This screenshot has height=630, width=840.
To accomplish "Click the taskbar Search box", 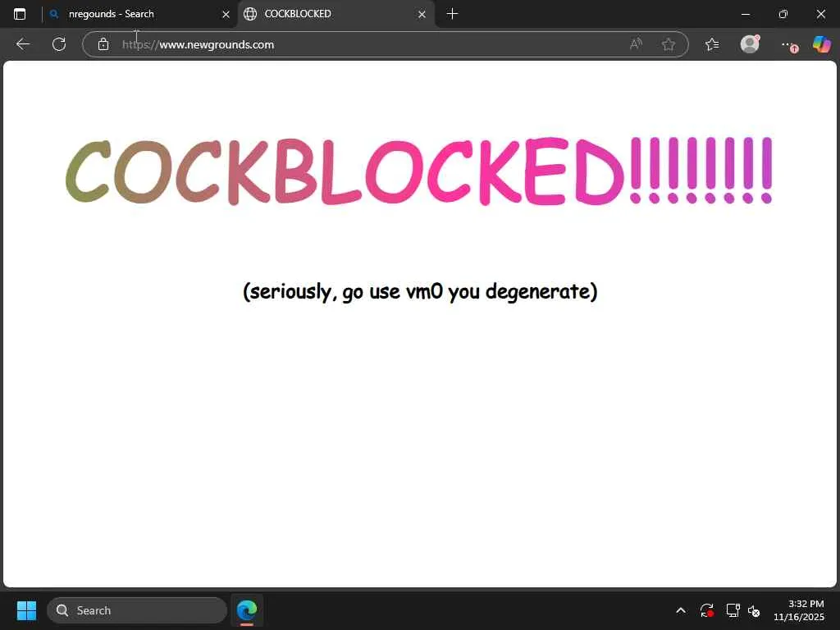I will tap(137, 610).
